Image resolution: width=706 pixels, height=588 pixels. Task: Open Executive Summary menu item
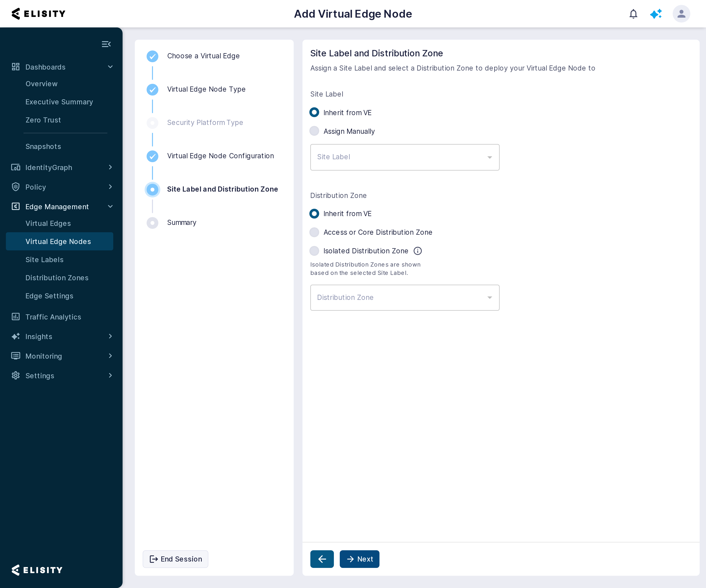click(x=59, y=102)
